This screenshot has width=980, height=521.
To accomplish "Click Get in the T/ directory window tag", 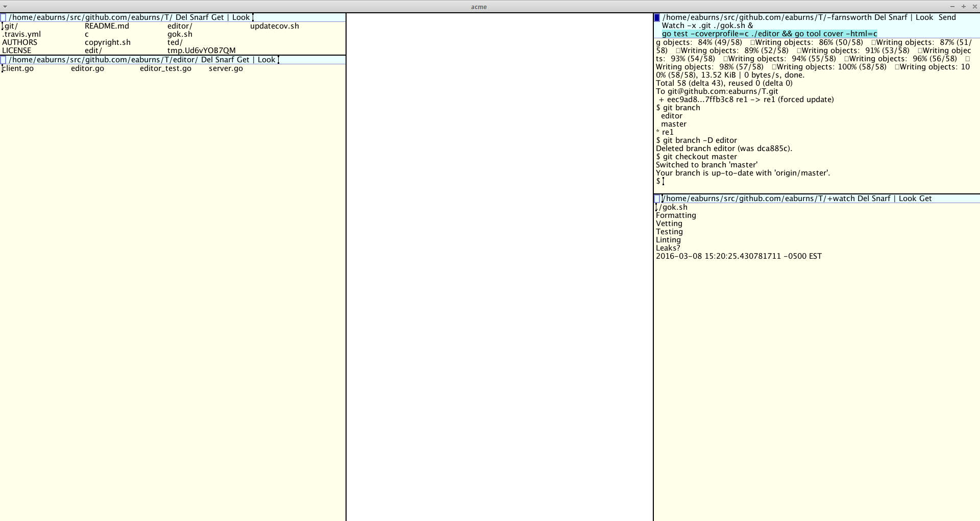I will (217, 17).
